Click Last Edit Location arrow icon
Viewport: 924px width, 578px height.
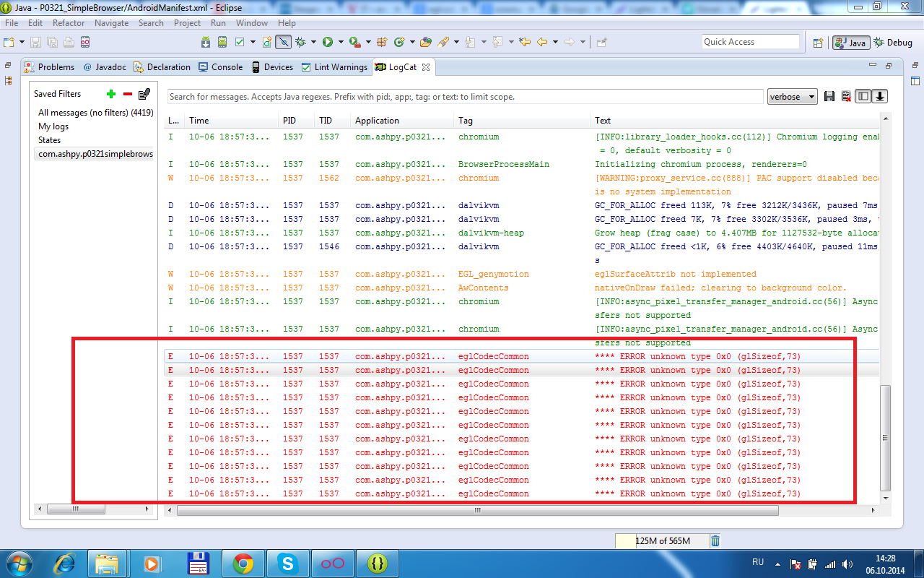525,42
